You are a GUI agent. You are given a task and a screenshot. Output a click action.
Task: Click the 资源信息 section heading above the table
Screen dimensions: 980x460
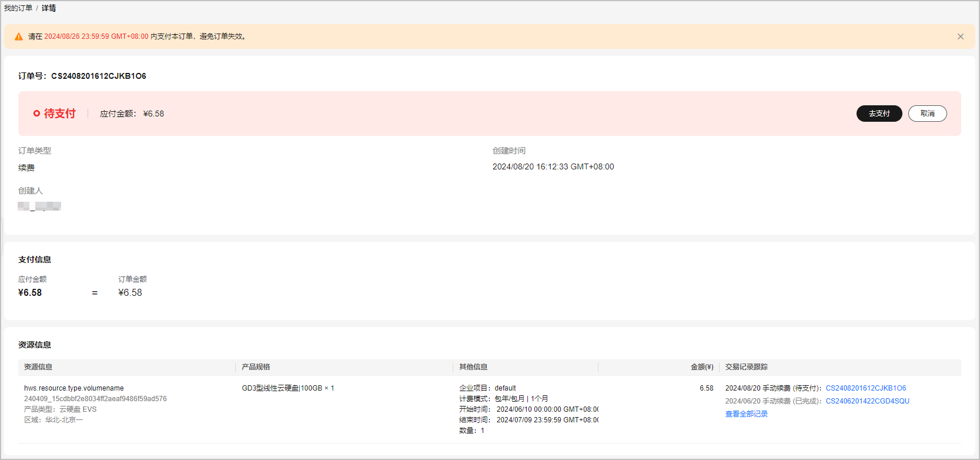[x=35, y=345]
